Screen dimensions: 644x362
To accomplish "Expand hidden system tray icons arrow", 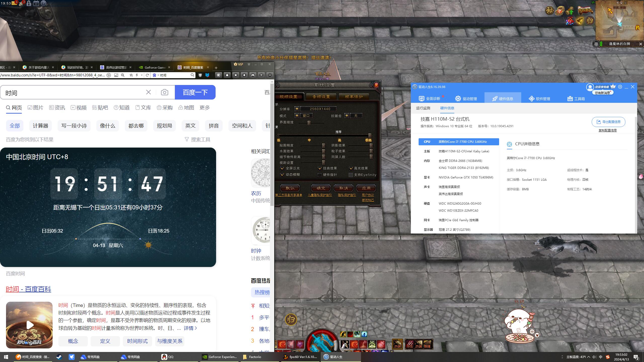I will coord(588,357).
